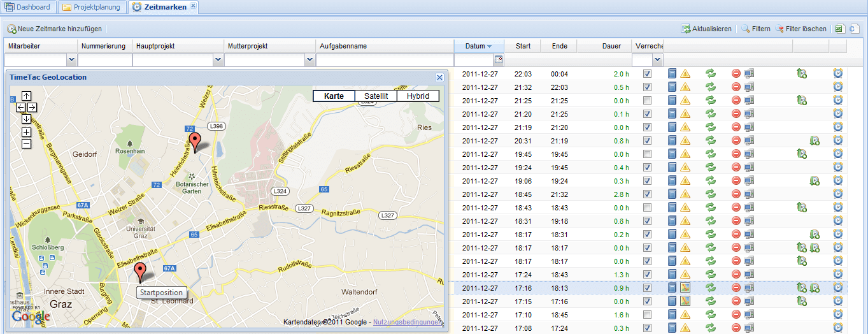
Task: Click the red delete icon in 18:45 row
Action: click(x=736, y=194)
